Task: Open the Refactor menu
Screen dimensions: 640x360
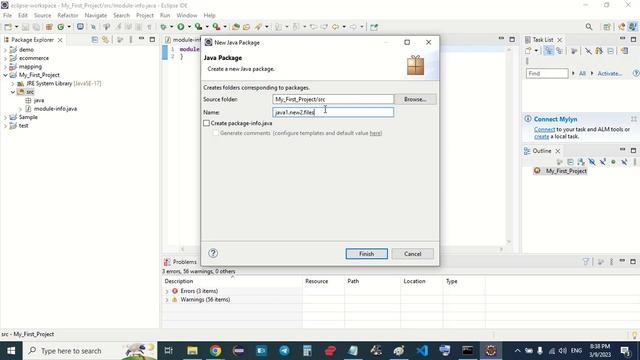Action: click(68, 15)
